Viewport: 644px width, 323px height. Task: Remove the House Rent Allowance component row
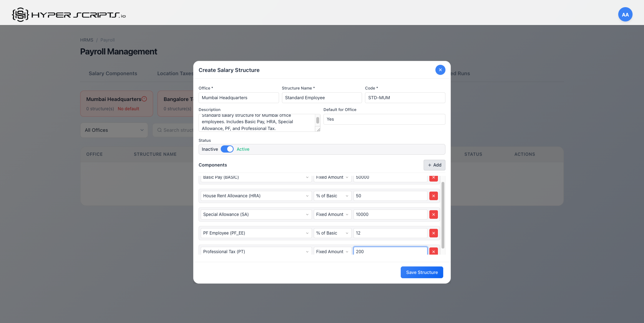pyautogui.click(x=433, y=196)
